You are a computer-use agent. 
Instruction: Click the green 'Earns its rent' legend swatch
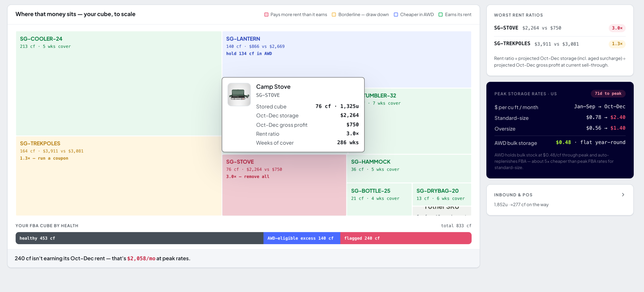[440, 15]
